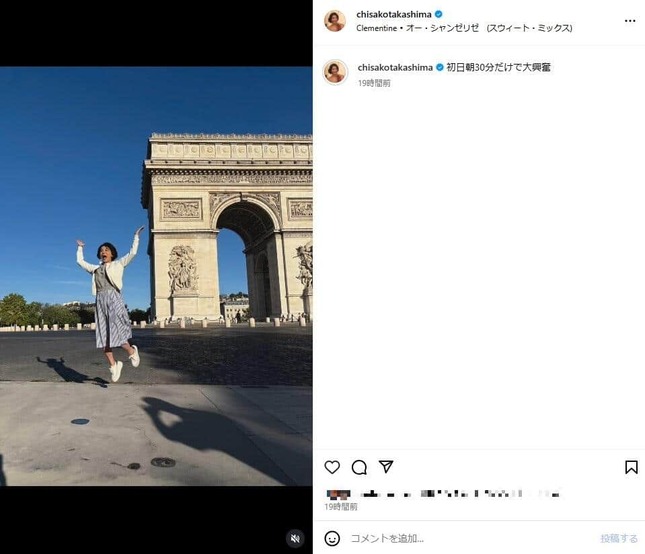645x554 pixels.
Task: Click the Arc de Triomphe video
Action: click(156, 276)
